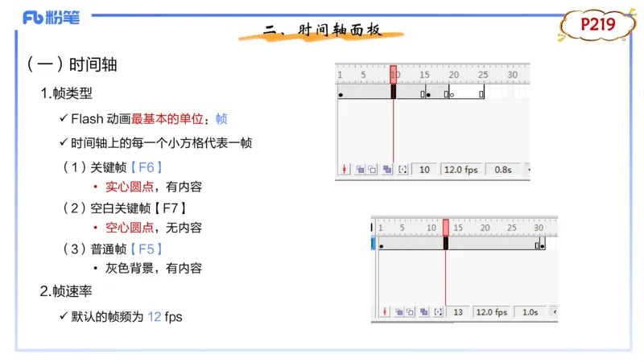The height and width of the screenshot is (362, 644).
Task: Toggle Onion Skin Outlines in 1.0s timeline
Action: [x=410, y=312]
